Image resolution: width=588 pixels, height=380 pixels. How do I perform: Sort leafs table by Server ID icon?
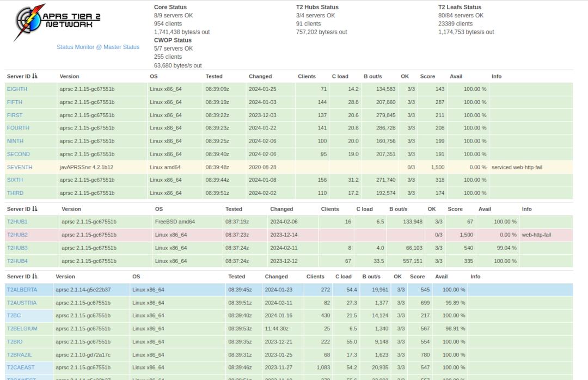(35, 277)
